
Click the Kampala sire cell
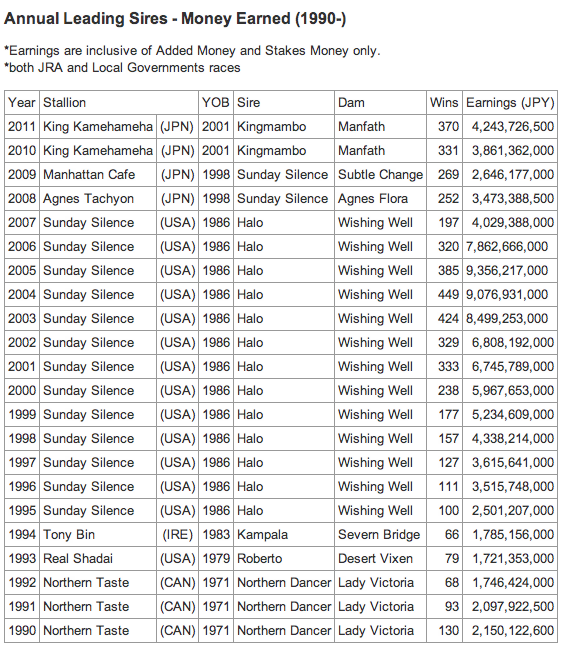pos(284,535)
